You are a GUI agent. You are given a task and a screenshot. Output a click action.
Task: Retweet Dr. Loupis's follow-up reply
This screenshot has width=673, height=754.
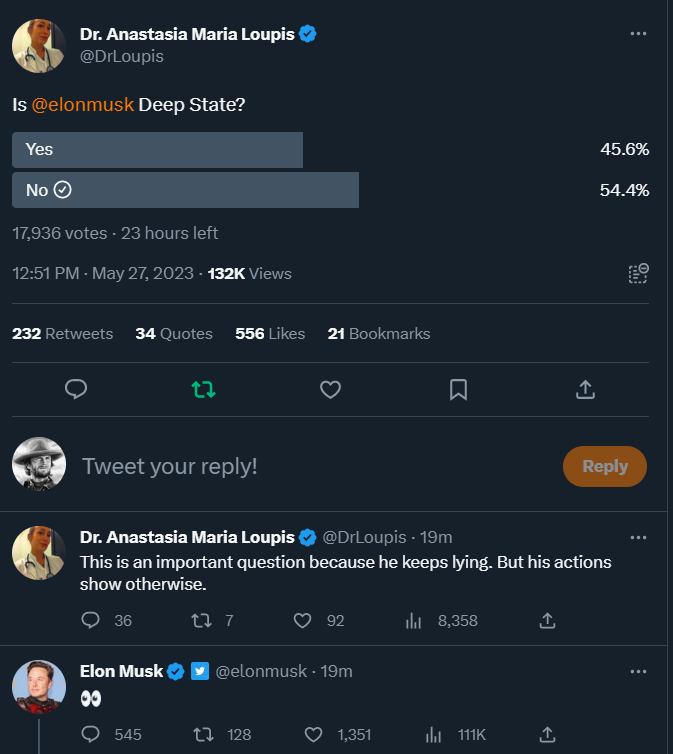coord(199,621)
